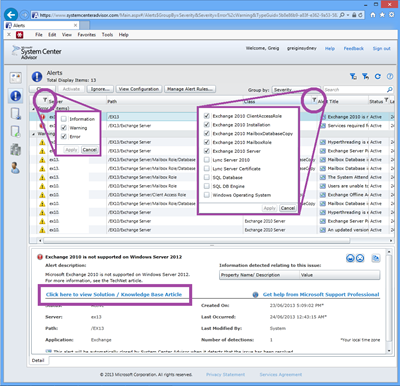Open the address bar dropdown arrow
Viewport: 400px width, 386px height.
[348, 15]
